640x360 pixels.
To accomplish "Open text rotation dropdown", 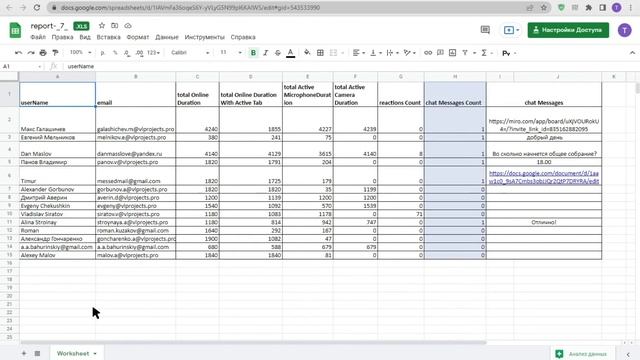I will 409,53.
